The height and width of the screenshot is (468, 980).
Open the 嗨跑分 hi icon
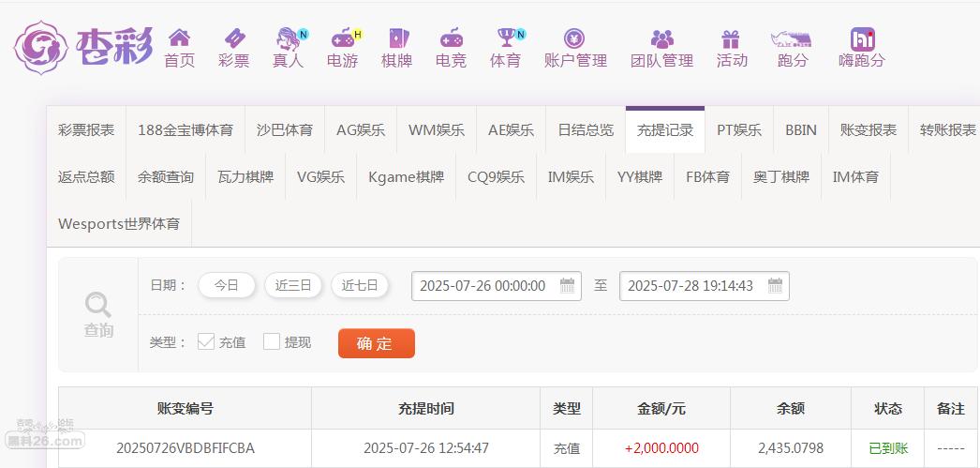(863, 38)
